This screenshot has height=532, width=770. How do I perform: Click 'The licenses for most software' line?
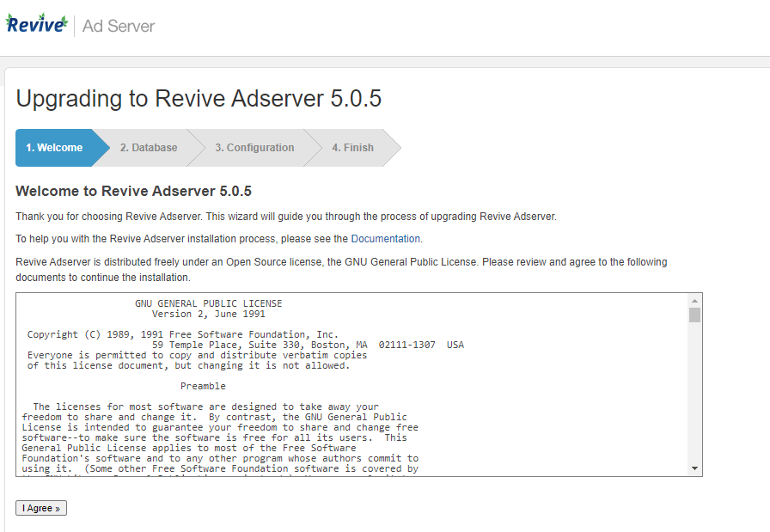click(x=205, y=407)
